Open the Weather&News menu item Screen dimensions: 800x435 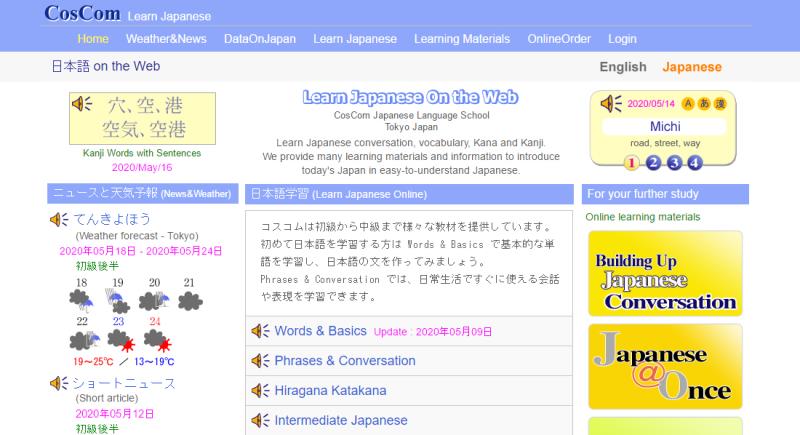point(166,39)
